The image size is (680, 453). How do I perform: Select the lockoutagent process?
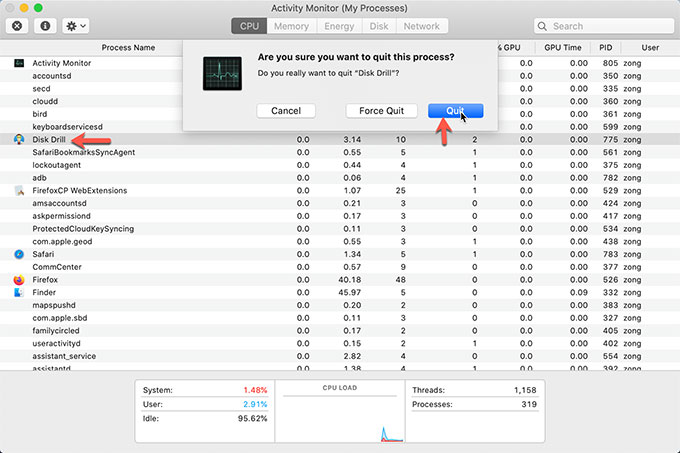56,165
